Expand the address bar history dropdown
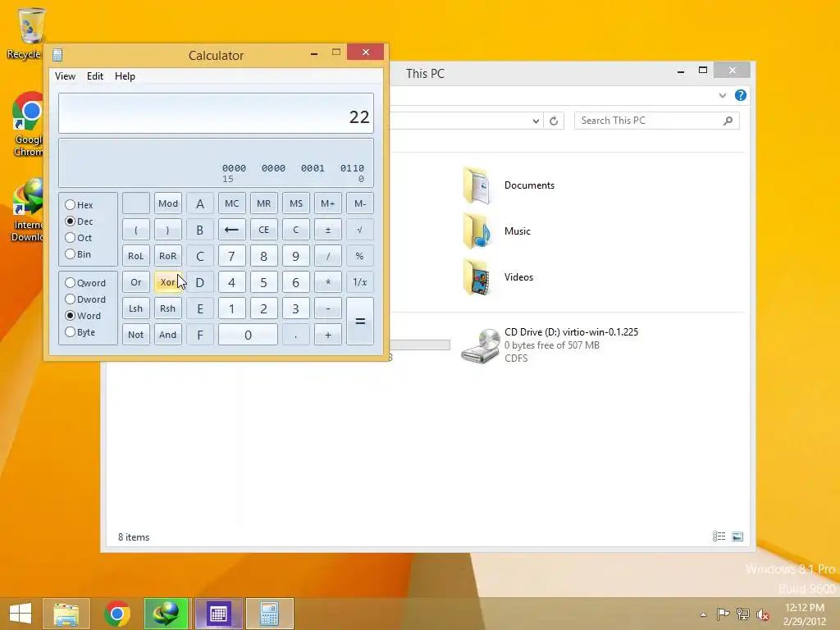Screen dimensions: 840x630 pyautogui.click(x=536, y=121)
